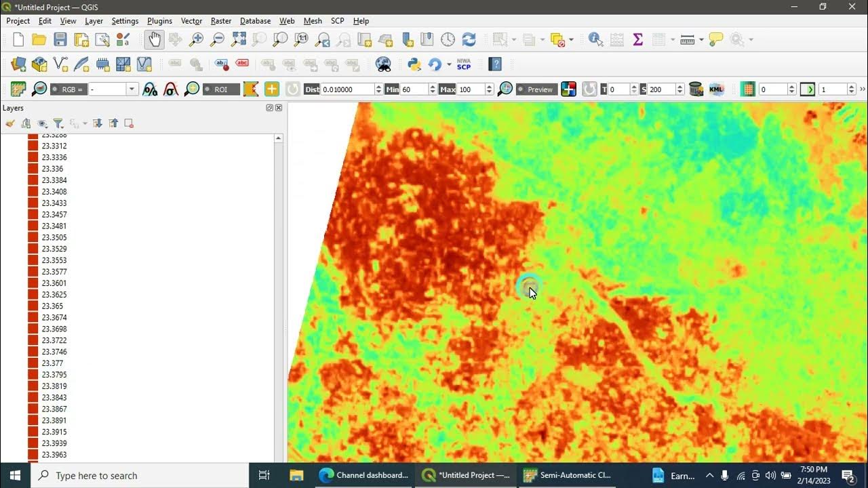Create a new project with the blank page icon
This screenshot has height=488, width=868.
click(x=18, y=39)
